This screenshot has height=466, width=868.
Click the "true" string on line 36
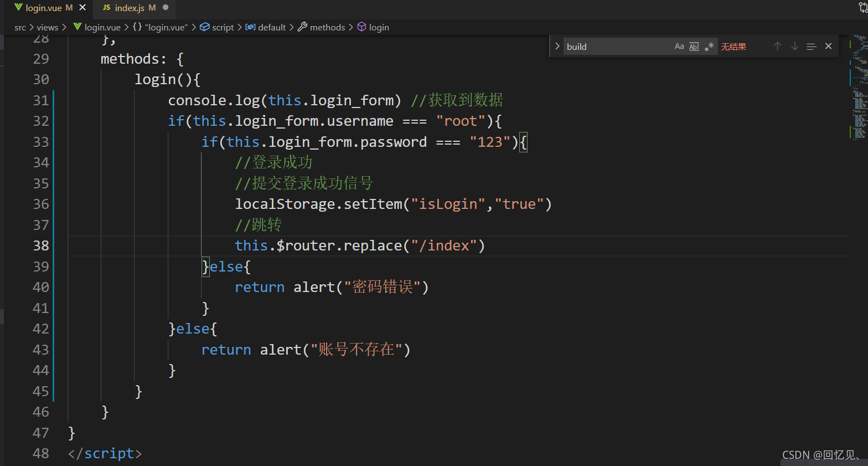click(519, 204)
